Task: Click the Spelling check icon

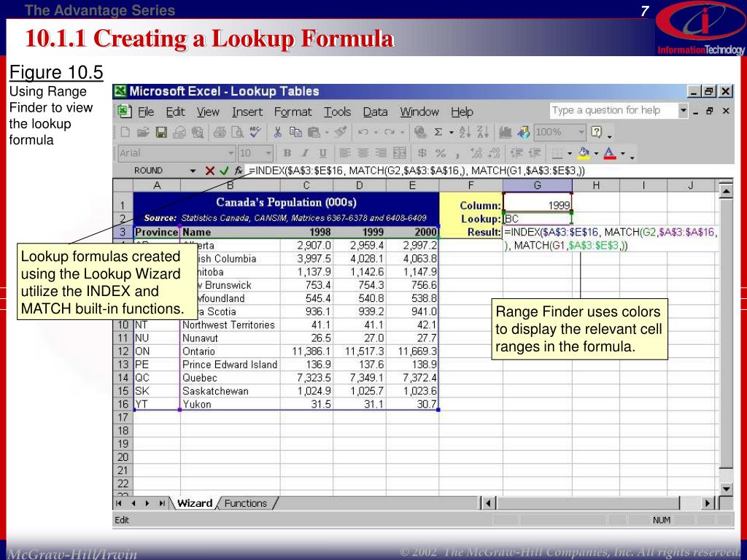Action: pyautogui.click(x=255, y=133)
